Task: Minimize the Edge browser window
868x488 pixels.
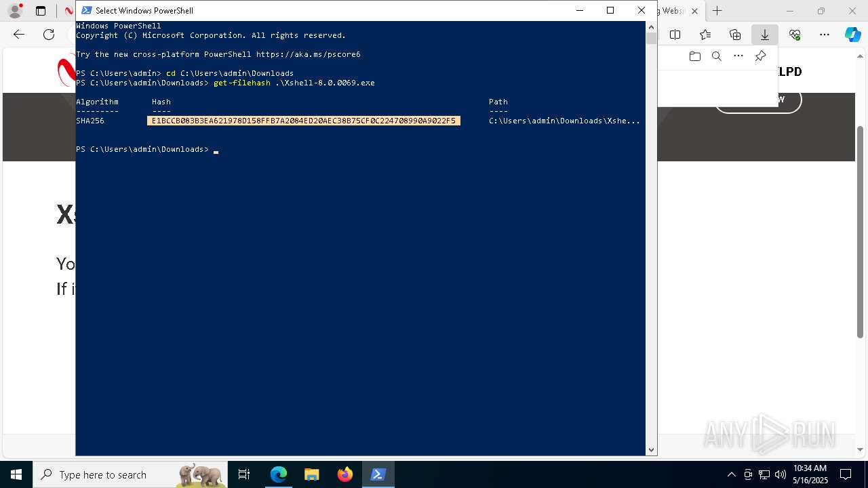Action: click(x=790, y=11)
